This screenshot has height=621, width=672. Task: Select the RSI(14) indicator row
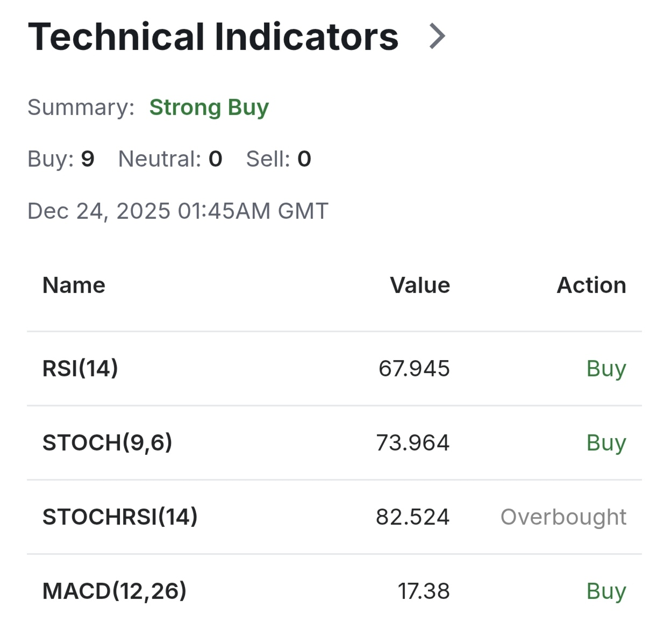[334, 369]
